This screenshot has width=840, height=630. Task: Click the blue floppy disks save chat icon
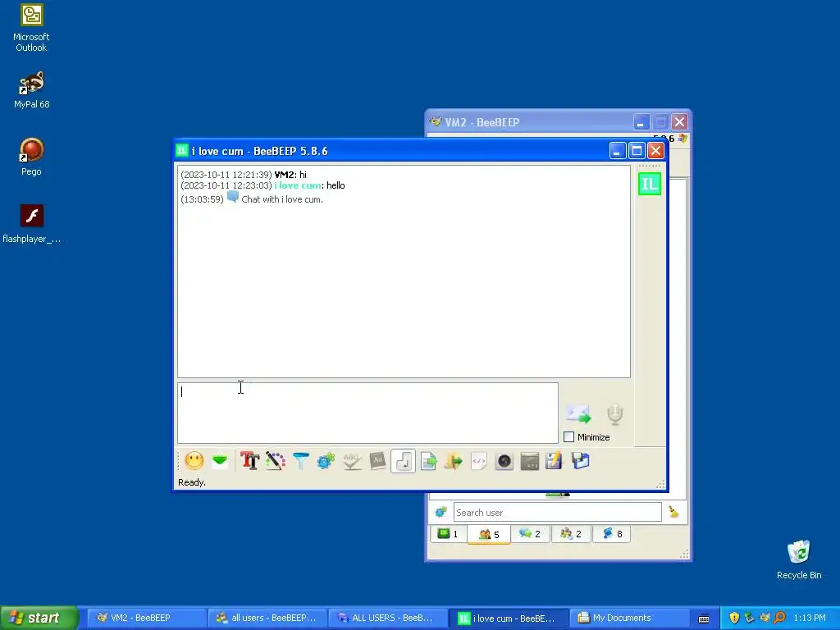pyautogui.click(x=580, y=461)
